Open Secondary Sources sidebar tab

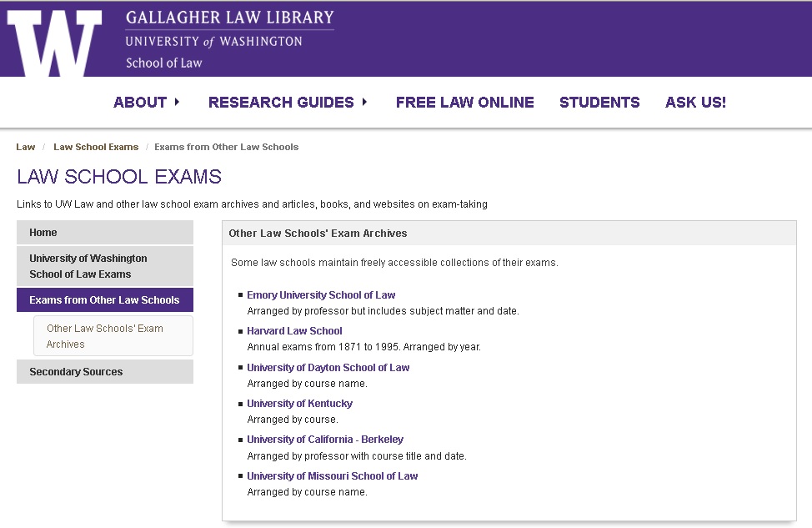tap(104, 371)
